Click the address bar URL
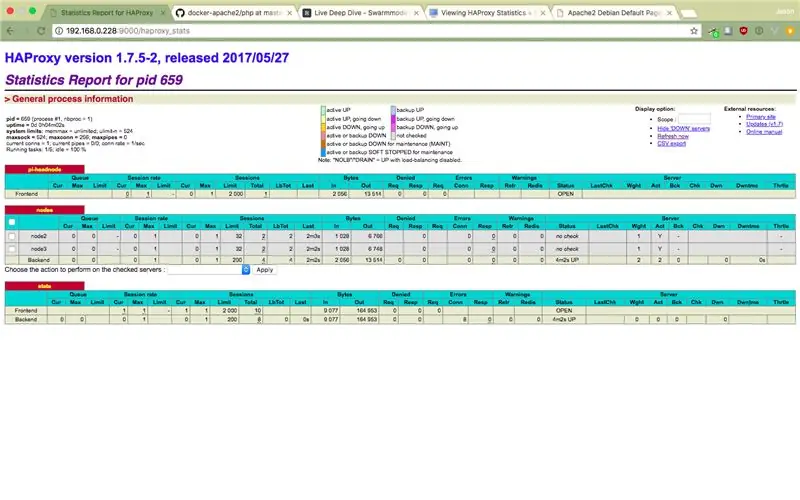The image size is (800, 500). pos(128,31)
